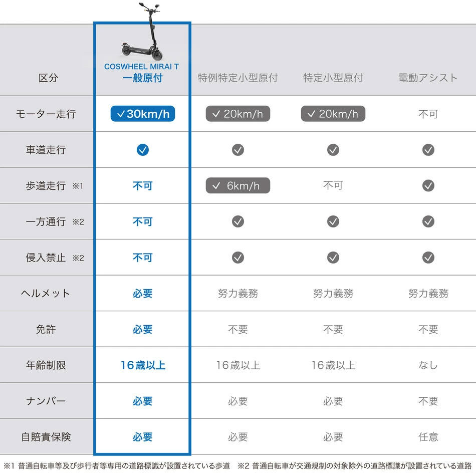
Task: Click 歩道走行 checkmark under 電動アシスト
Action: [x=428, y=185]
